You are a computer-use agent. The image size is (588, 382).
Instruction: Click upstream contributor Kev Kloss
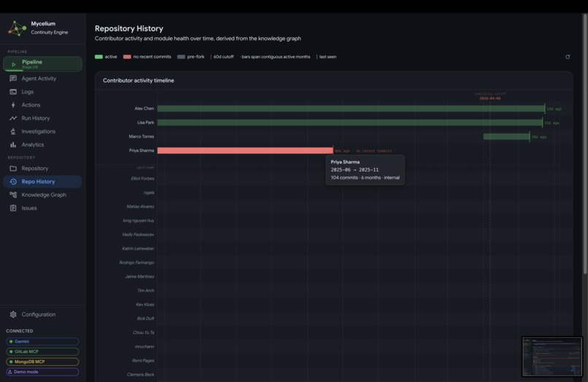coord(145,305)
